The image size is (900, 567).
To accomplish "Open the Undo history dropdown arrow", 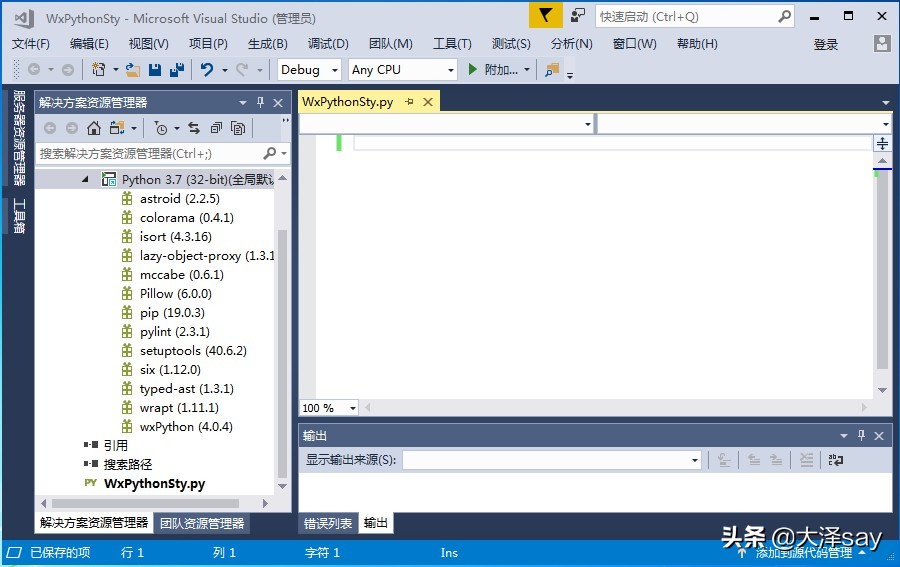I will pyautogui.click(x=224, y=70).
